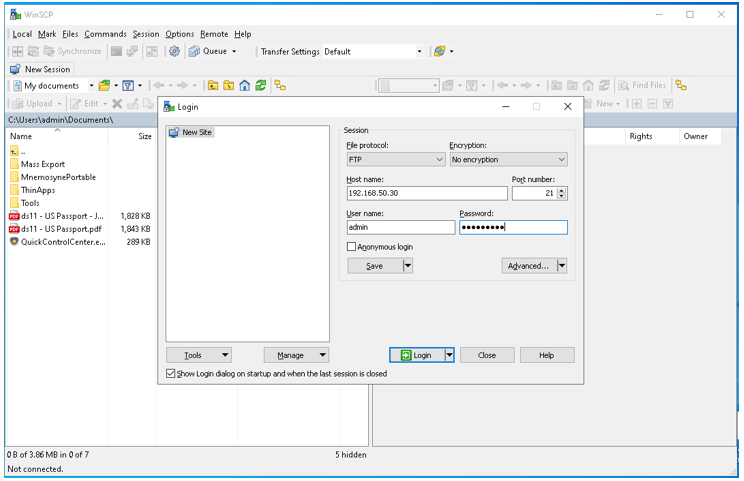Image resolution: width=744 pixels, height=481 pixels.
Task: Click the Host name input field
Action: coord(426,194)
